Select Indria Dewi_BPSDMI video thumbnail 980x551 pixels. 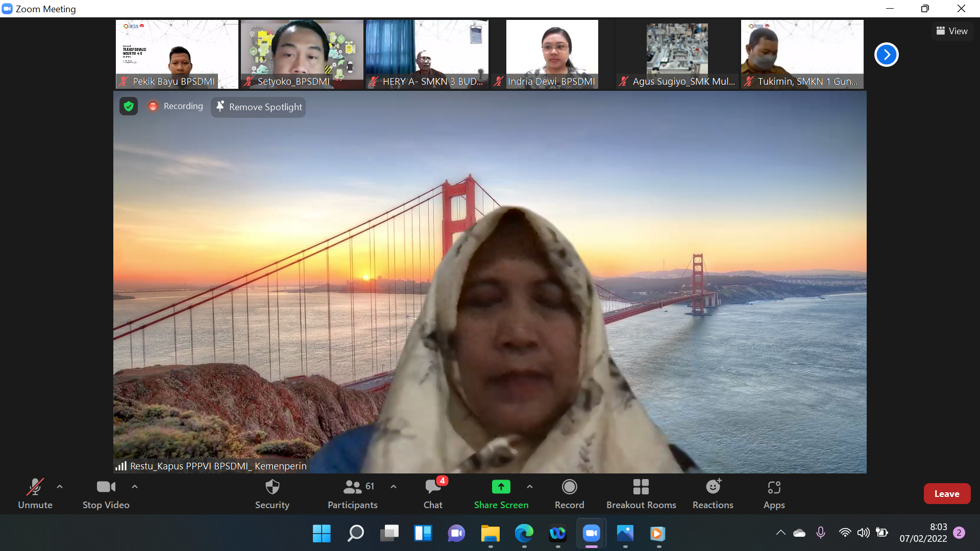[x=552, y=54]
